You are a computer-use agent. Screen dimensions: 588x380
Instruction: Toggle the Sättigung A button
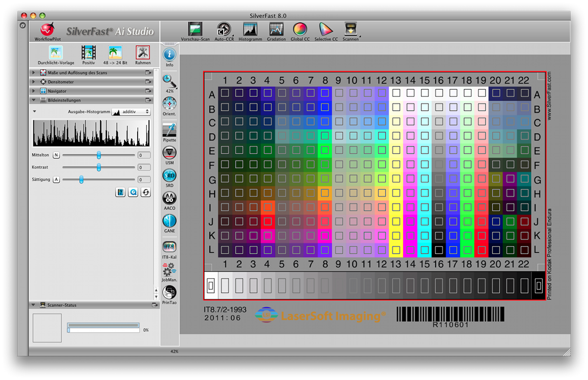point(56,180)
